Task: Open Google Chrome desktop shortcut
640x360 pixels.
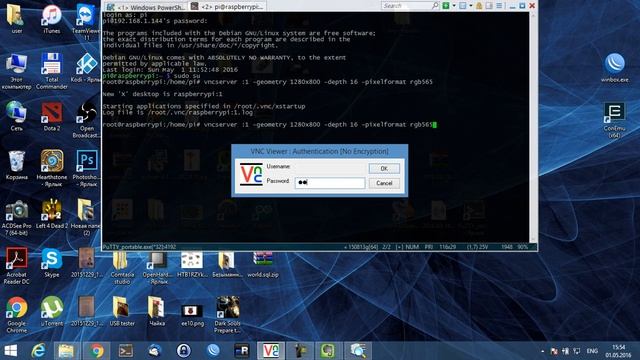Action: tap(16, 315)
